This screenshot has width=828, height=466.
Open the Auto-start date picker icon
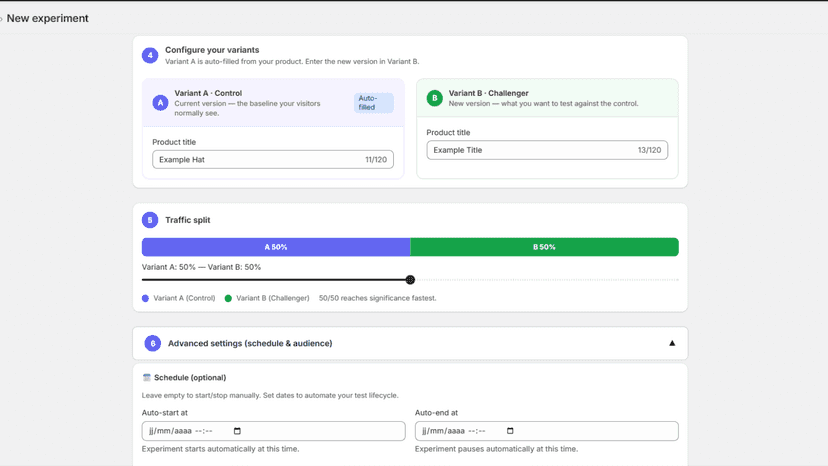237,431
